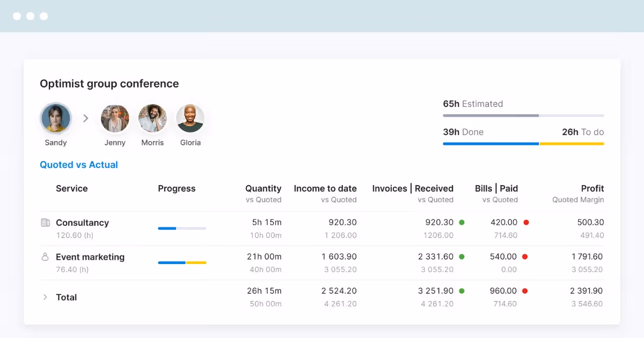Open the Quoted vs Actual view link
The height and width of the screenshot is (338, 644).
pos(79,165)
